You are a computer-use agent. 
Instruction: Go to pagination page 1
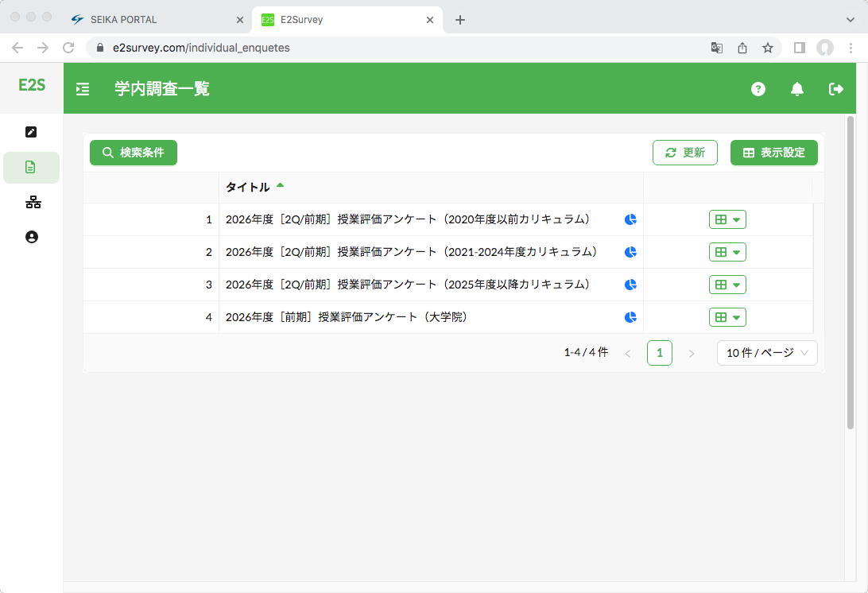point(659,353)
